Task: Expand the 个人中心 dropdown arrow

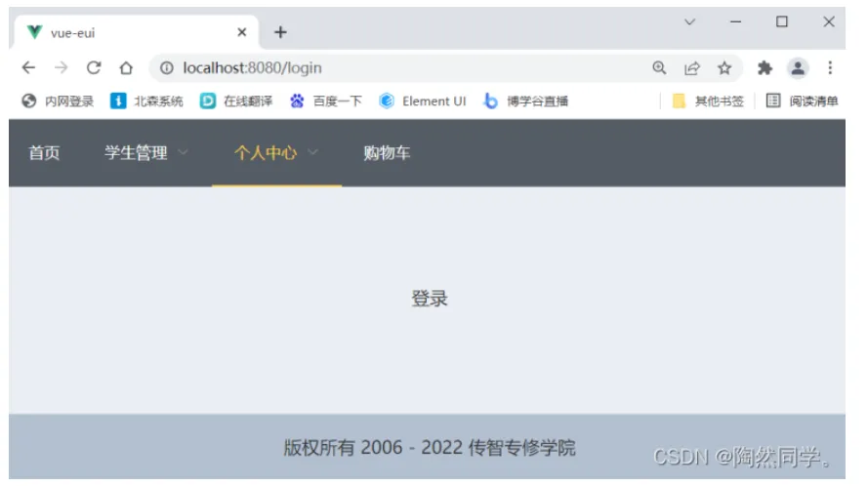Action: pyautogui.click(x=312, y=152)
